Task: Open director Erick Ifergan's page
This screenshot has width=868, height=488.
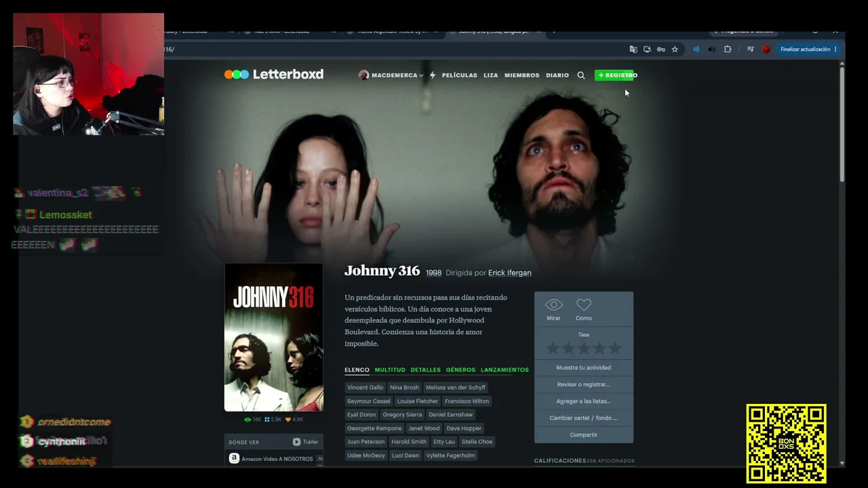Action: point(510,273)
